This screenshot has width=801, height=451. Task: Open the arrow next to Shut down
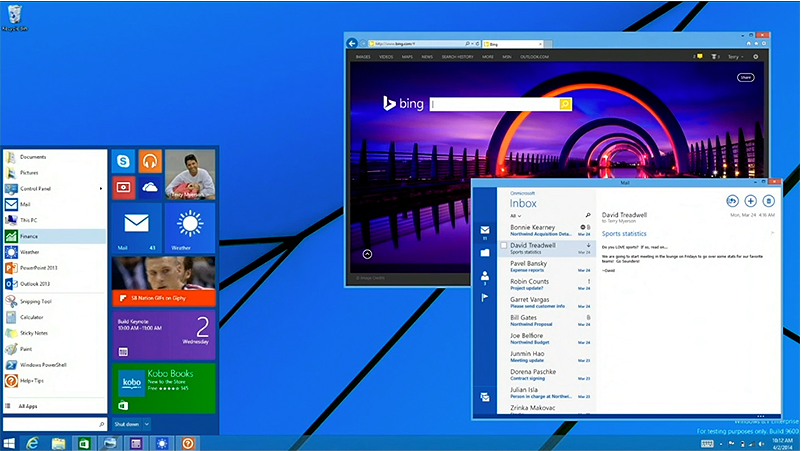tap(147, 424)
